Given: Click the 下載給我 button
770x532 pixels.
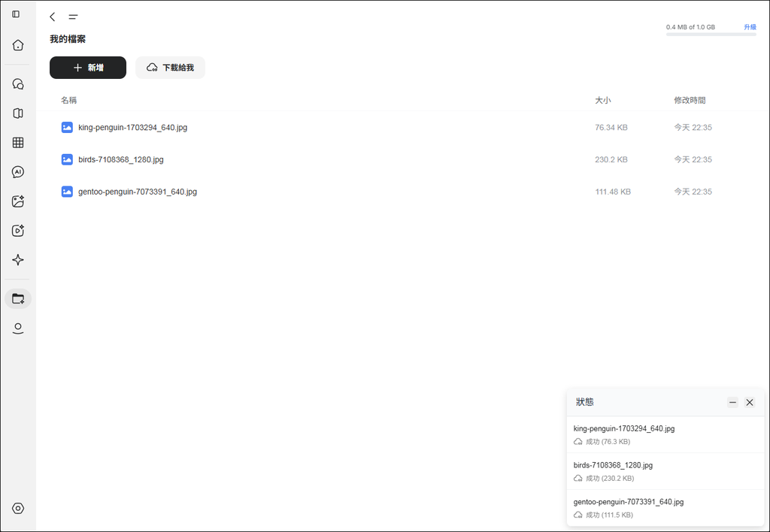Looking at the screenshot, I should click(x=171, y=68).
